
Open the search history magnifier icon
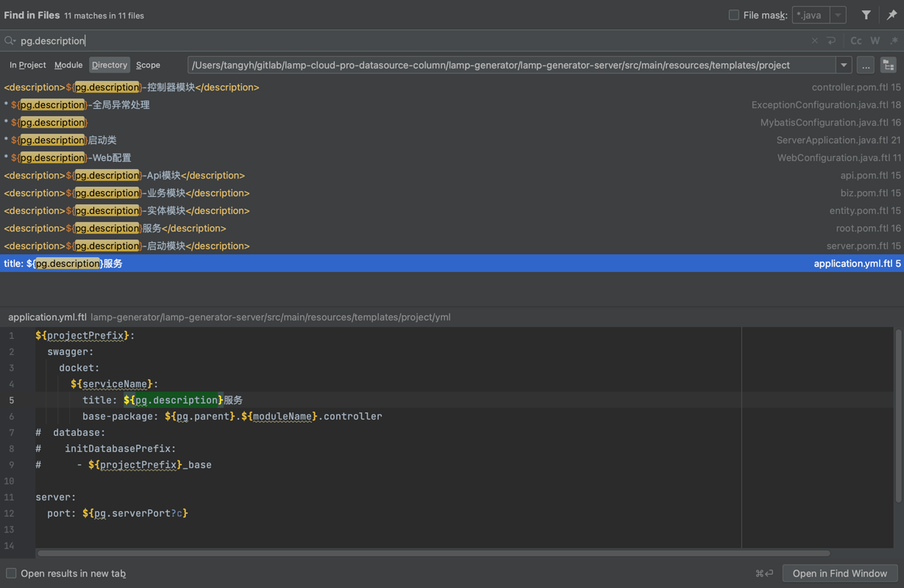10,41
